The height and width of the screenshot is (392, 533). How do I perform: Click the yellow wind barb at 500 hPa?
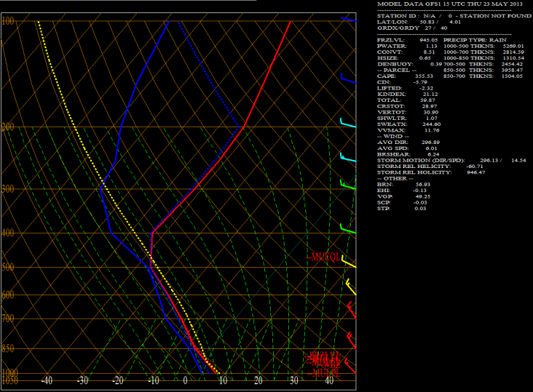pos(349,261)
